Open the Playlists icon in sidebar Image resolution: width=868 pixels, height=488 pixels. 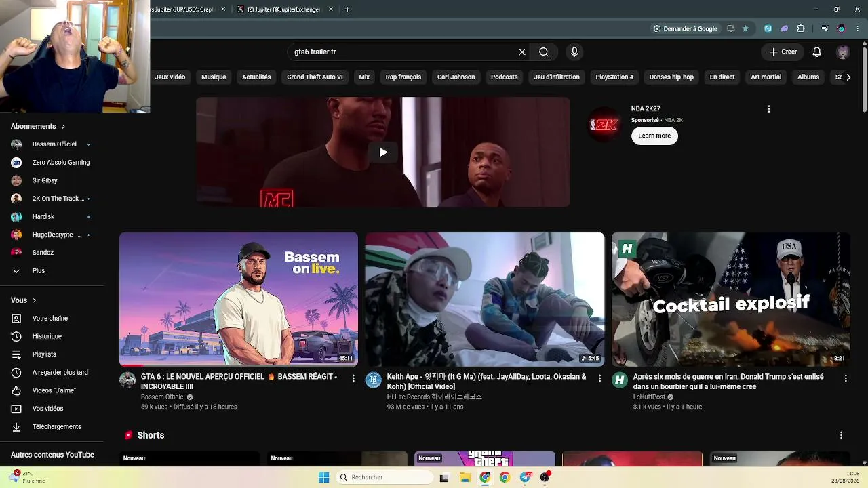[16, 354]
